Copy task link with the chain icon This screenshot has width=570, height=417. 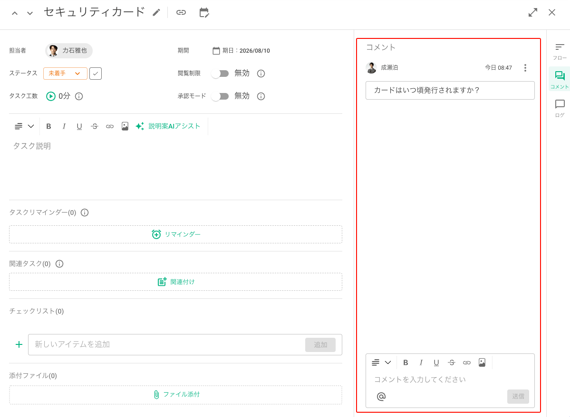(181, 13)
